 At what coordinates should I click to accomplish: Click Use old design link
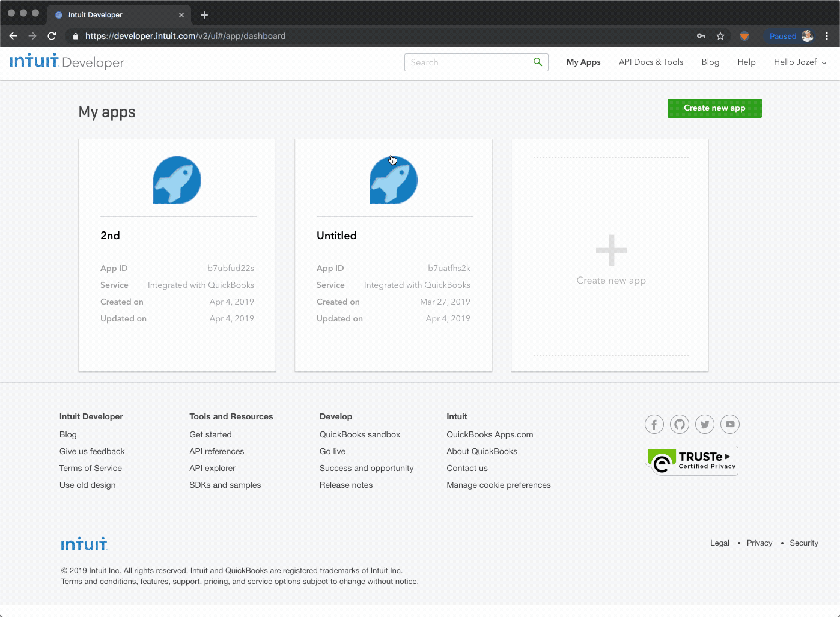(x=88, y=485)
